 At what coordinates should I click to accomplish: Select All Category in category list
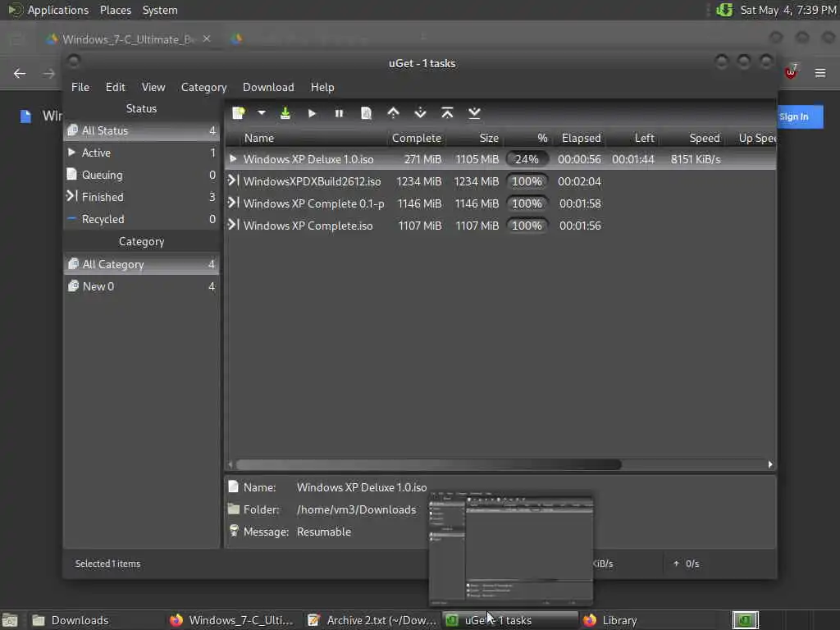click(x=141, y=264)
